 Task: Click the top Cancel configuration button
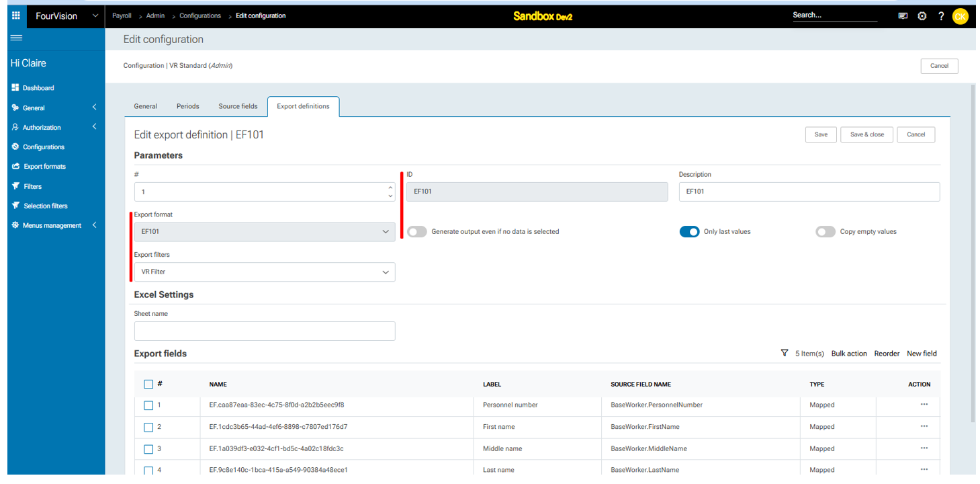(x=939, y=66)
